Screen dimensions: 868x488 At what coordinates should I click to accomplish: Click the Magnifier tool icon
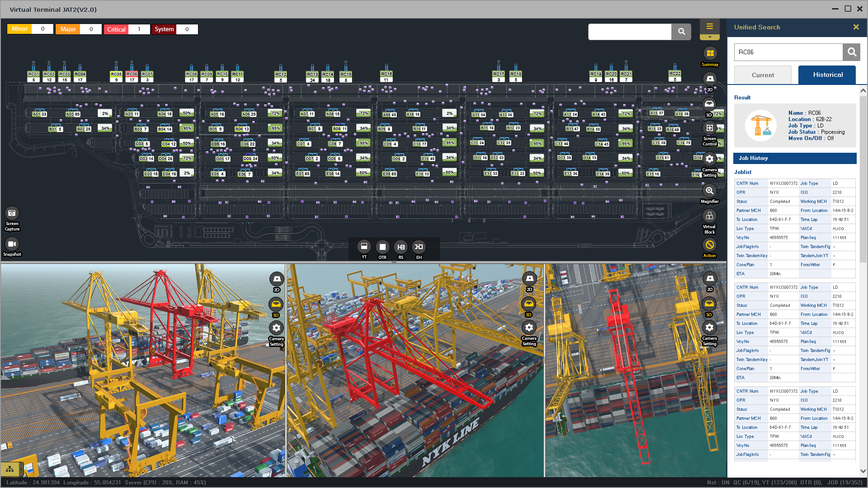pos(709,191)
